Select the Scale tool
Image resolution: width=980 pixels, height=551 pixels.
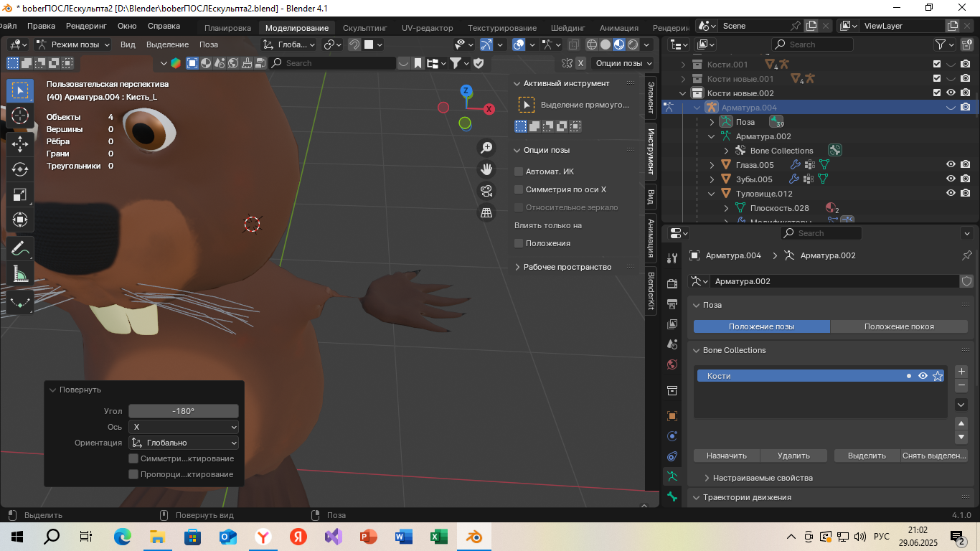coord(20,194)
